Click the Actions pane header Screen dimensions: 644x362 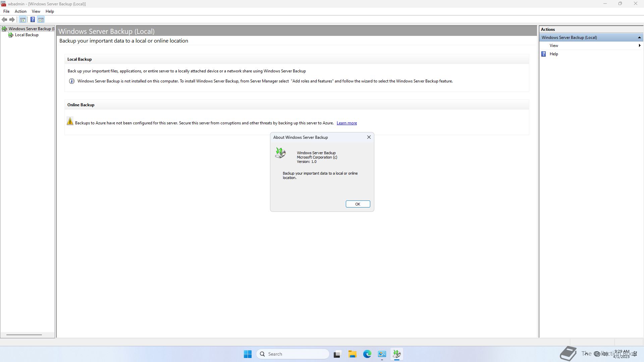click(x=591, y=29)
